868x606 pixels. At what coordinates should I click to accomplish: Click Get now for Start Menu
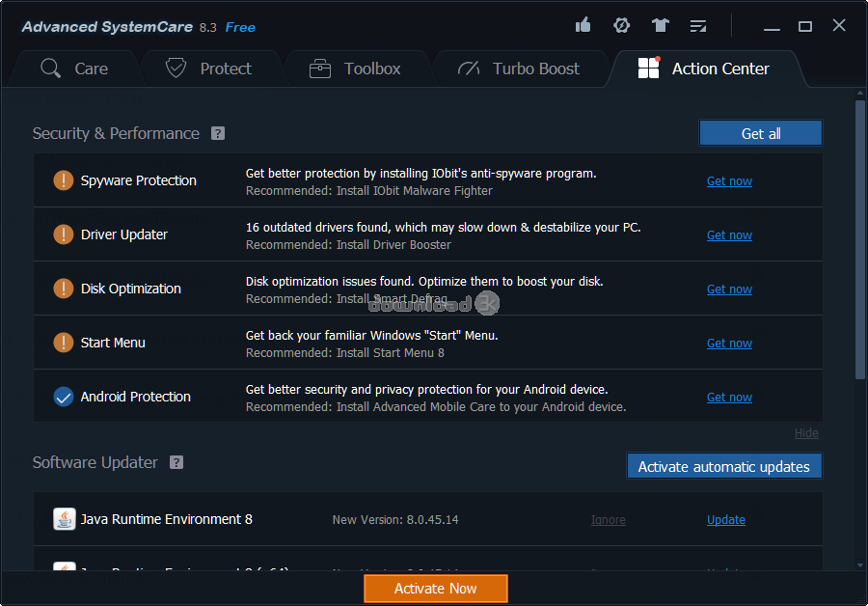tap(729, 343)
